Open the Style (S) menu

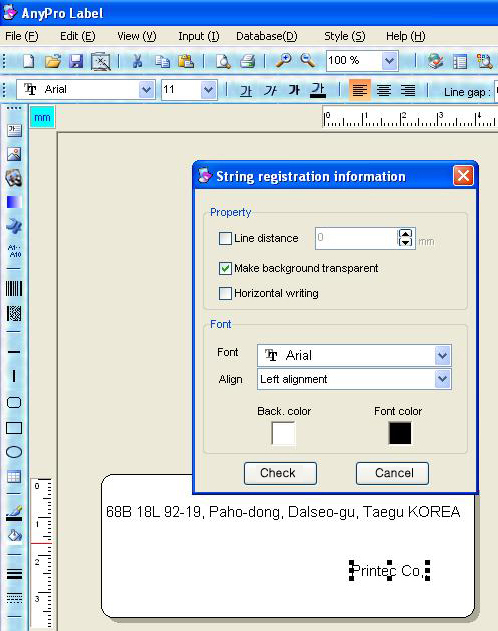(x=345, y=36)
